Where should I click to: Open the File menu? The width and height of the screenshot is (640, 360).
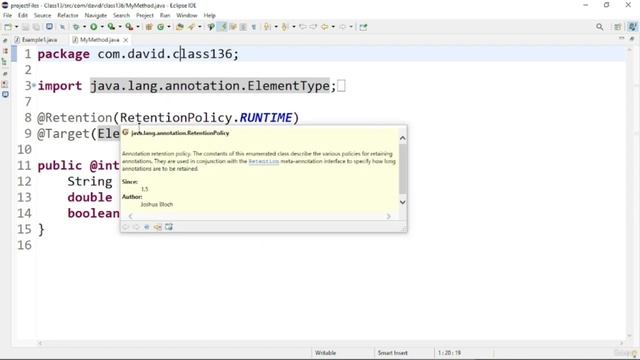tap(7, 15)
